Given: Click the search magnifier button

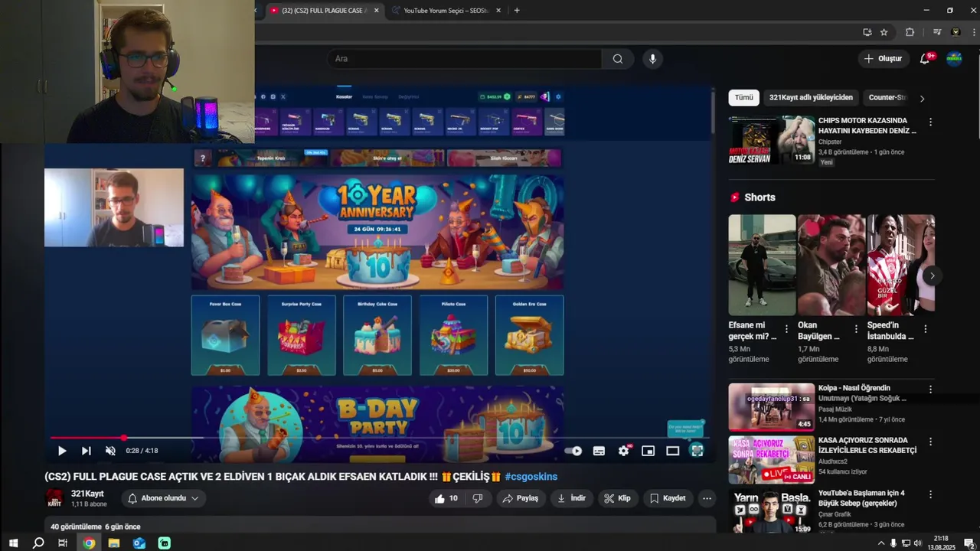Looking at the screenshot, I should [x=618, y=59].
